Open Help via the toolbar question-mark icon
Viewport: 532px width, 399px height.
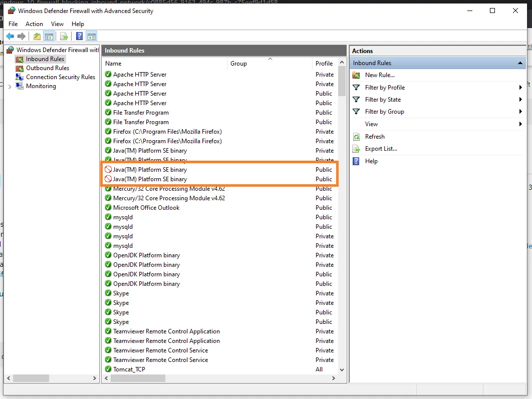point(79,36)
